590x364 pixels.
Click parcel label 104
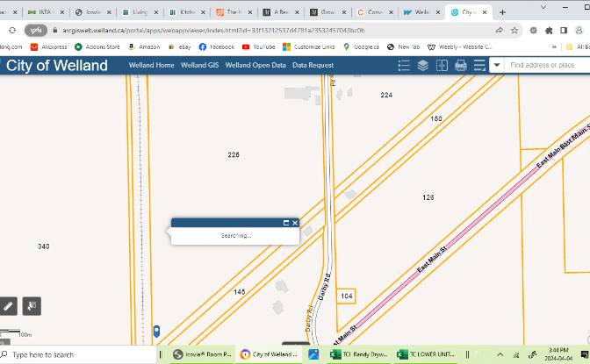[x=347, y=296]
